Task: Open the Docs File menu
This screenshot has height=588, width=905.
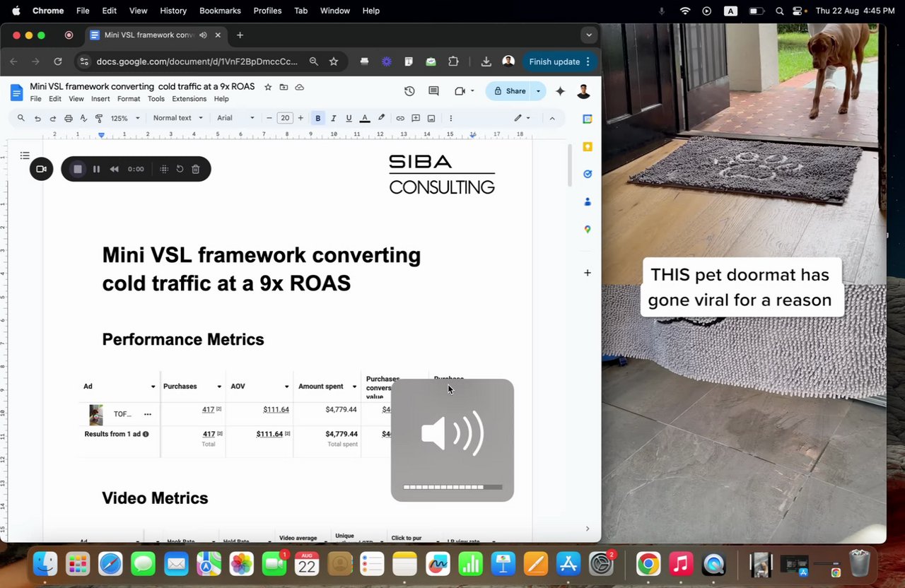Action: 35,99
